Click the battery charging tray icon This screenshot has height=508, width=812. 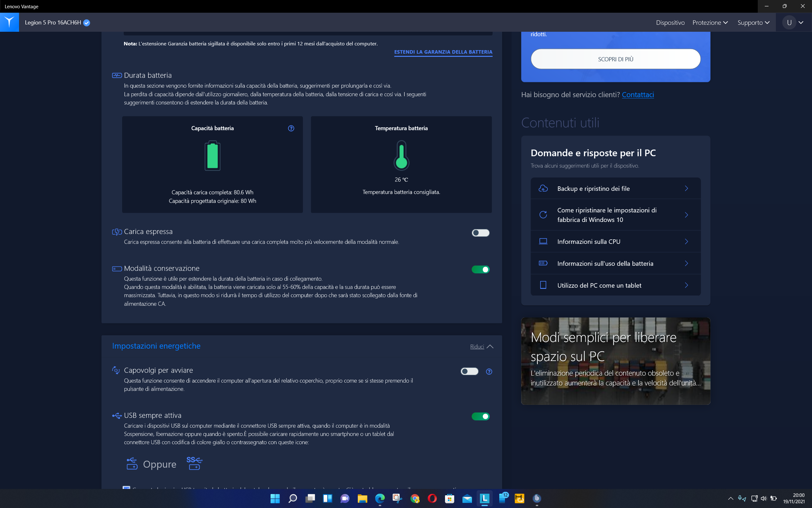(x=773, y=498)
